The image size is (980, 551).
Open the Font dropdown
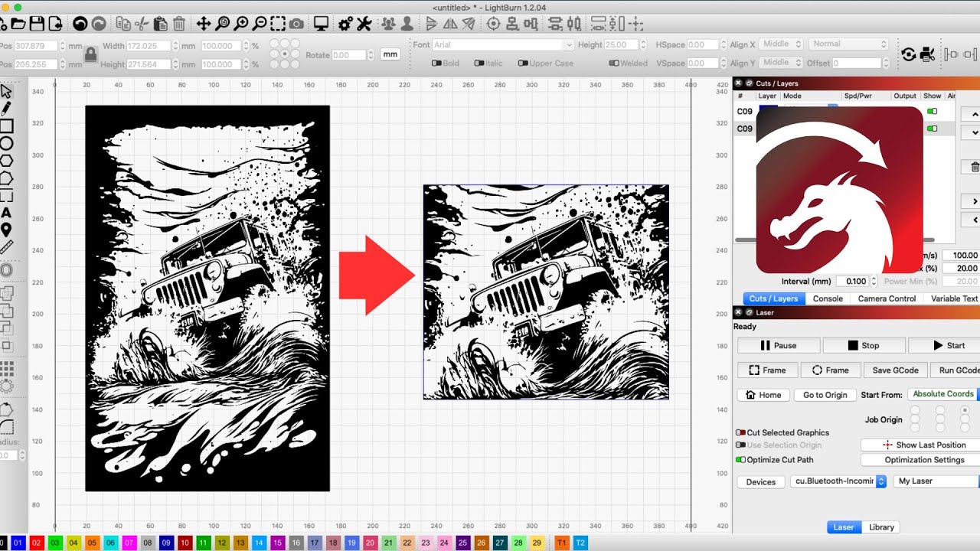(503, 45)
